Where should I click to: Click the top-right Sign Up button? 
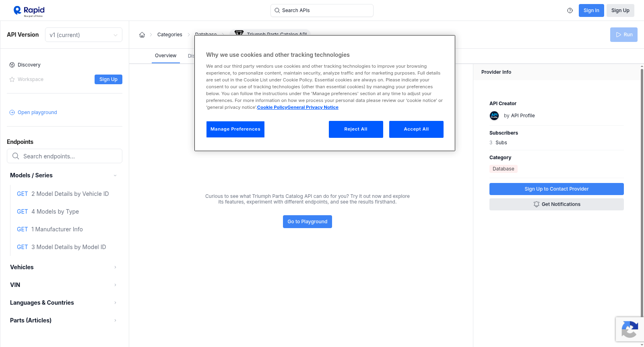pos(620,10)
